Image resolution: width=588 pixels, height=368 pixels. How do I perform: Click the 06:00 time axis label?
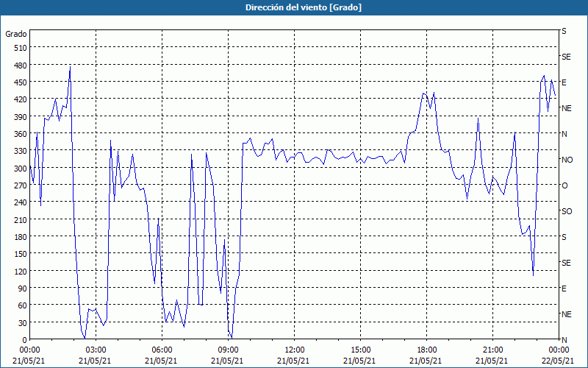162,350
